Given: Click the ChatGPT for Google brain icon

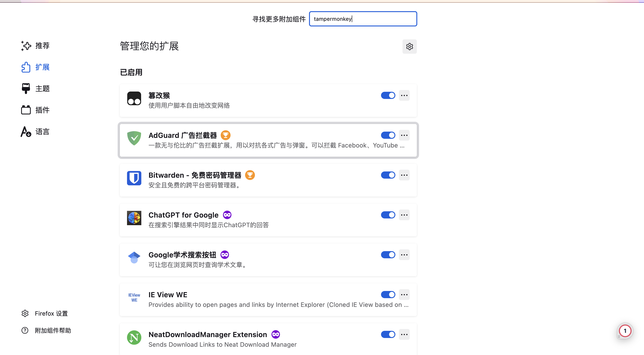Looking at the screenshot, I should tap(134, 218).
